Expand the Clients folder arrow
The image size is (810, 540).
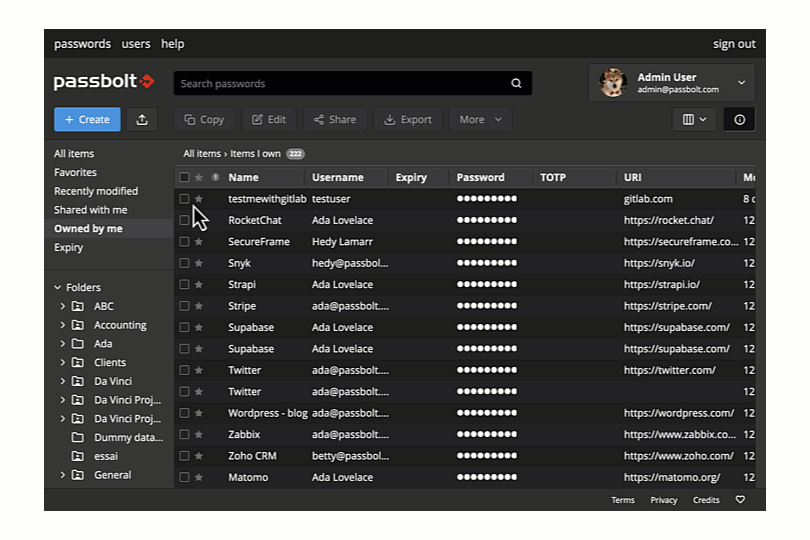[63, 362]
